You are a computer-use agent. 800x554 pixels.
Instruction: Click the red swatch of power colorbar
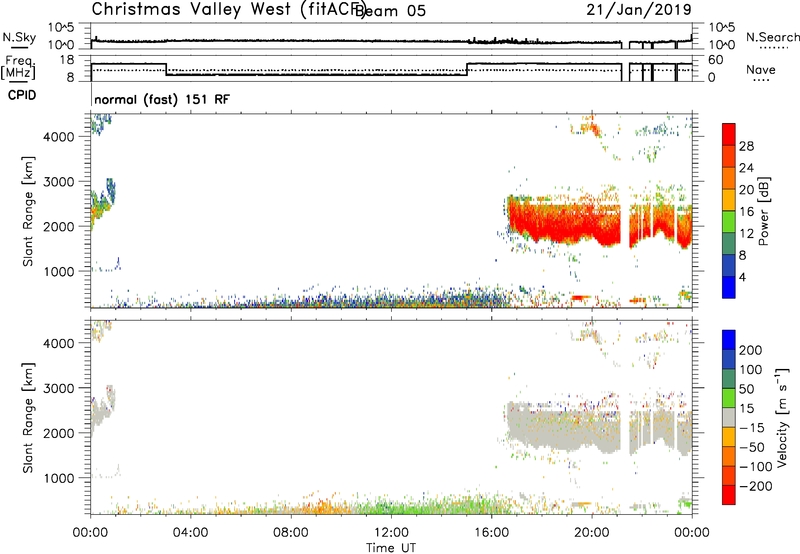click(x=729, y=134)
